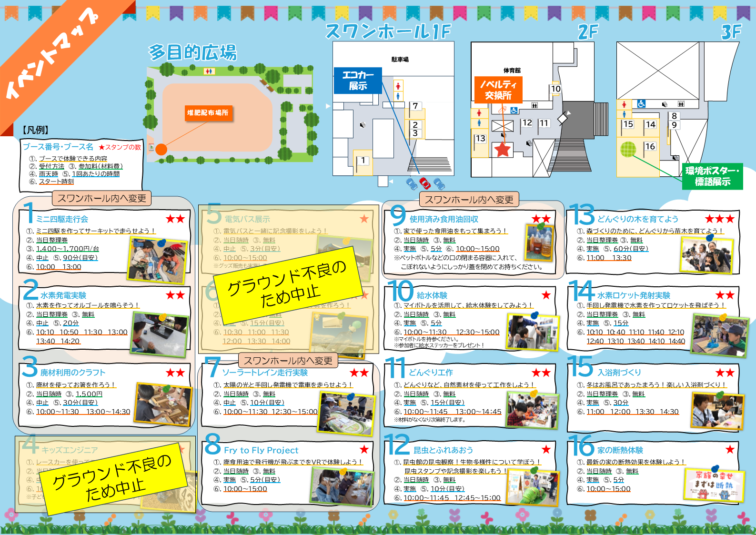756x535 pixels.
Task: Select the blue エコカー展示 label
Action: (x=358, y=81)
